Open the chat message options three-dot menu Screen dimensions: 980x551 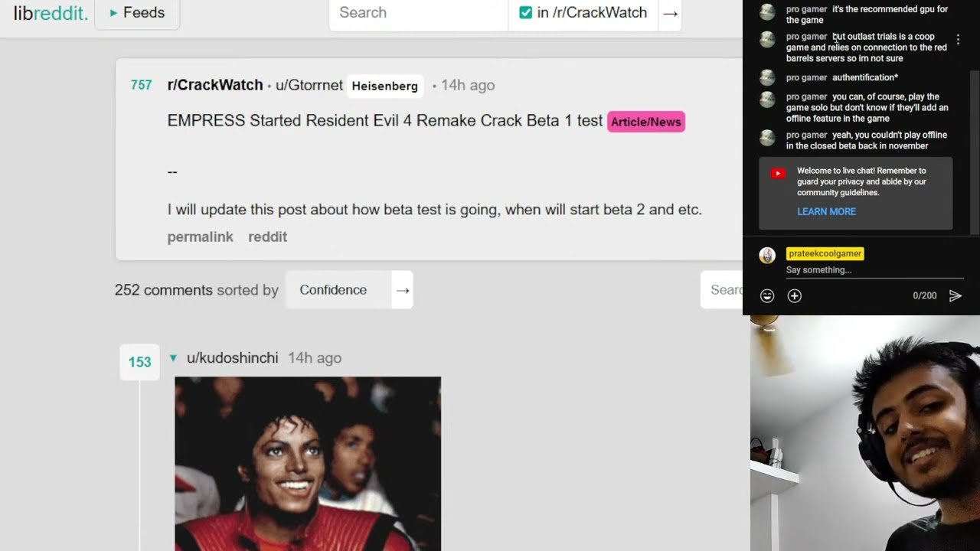pyautogui.click(x=958, y=39)
